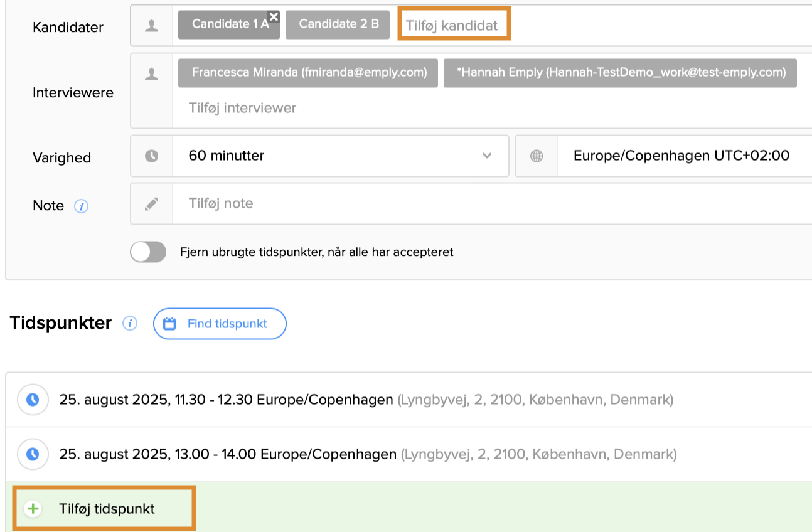Toggle Fjern ubrugte tidspunkter switch
812x532 pixels.
(x=148, y=252)
